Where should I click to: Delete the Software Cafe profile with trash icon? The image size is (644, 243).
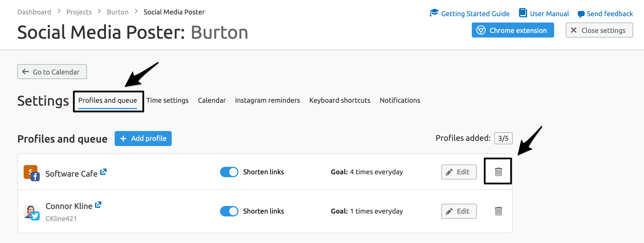tap(498, 172)
